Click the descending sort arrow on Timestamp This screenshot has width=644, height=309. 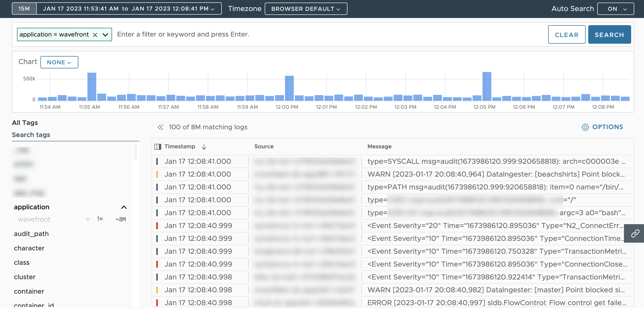point(204,147)
